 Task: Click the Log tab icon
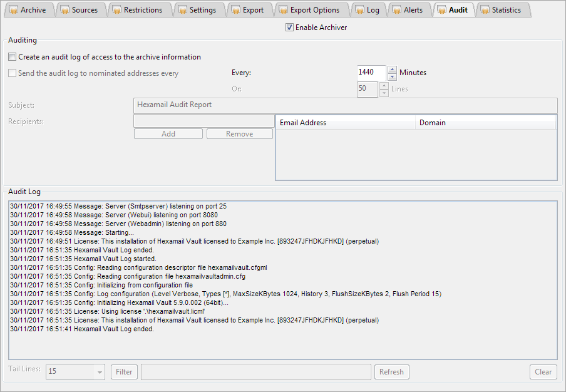pos(359,10)
